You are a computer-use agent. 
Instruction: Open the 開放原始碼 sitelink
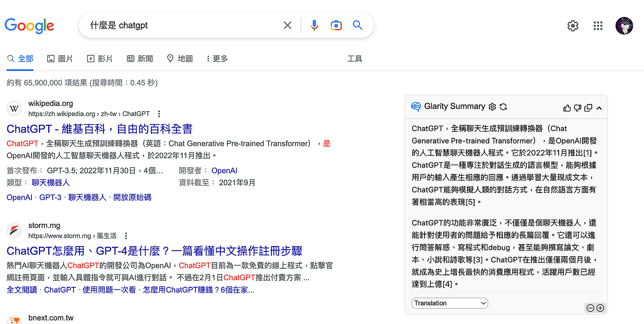132,197
